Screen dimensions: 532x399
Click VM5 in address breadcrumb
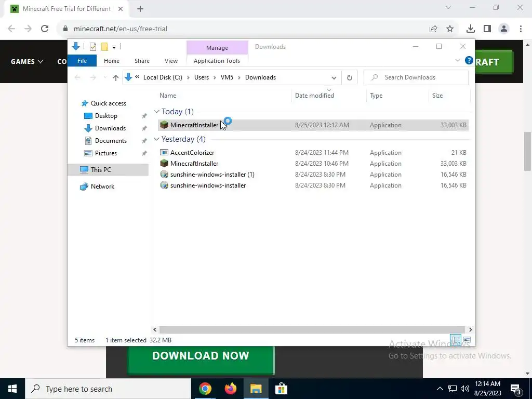tap(227, 78)
